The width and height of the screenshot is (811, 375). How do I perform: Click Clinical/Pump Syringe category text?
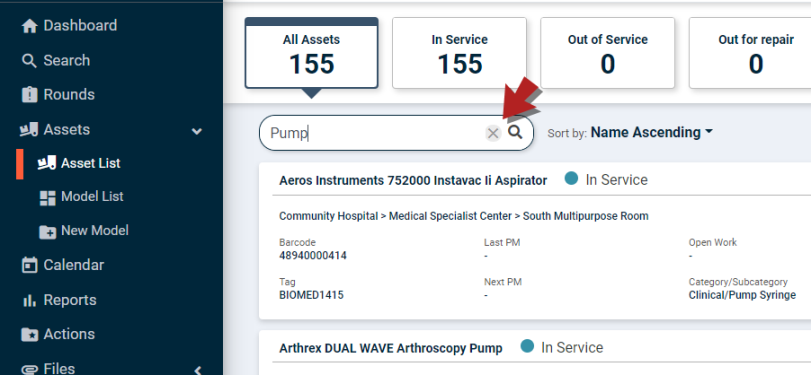tap(742, 295)
